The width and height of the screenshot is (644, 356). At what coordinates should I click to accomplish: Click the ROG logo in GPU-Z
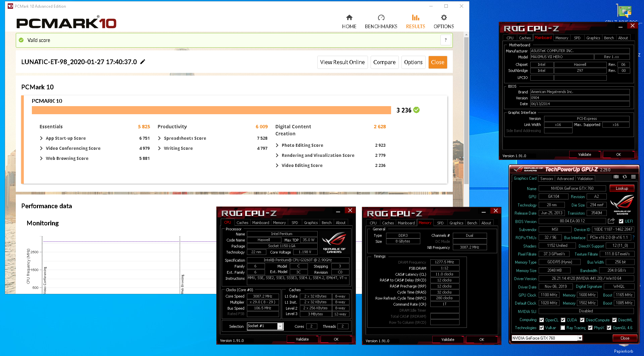(622, 204)
